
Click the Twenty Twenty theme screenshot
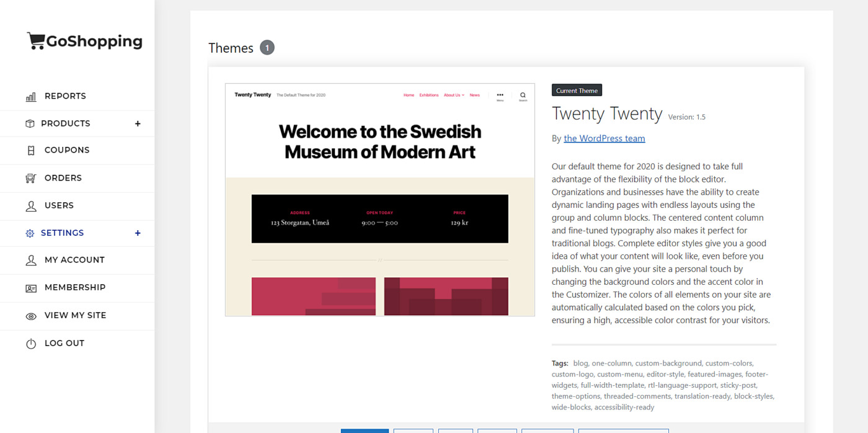380,200
